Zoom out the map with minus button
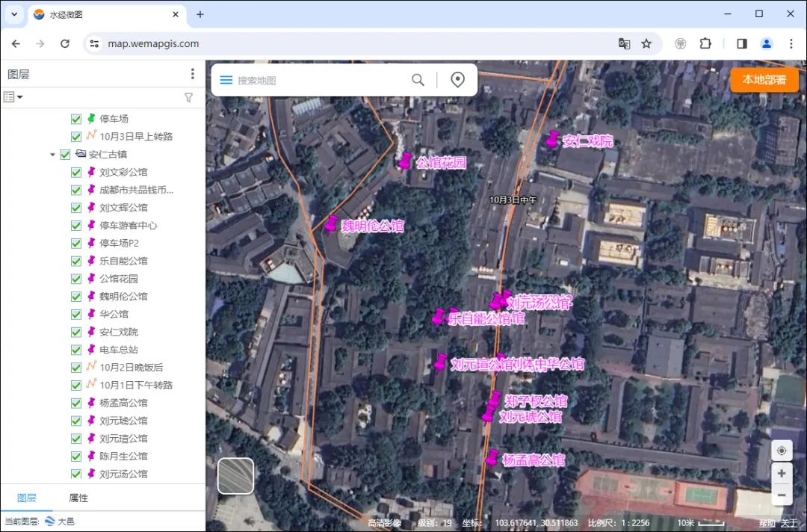This screenshot has width=807, height=532. [x=782, y=495]
